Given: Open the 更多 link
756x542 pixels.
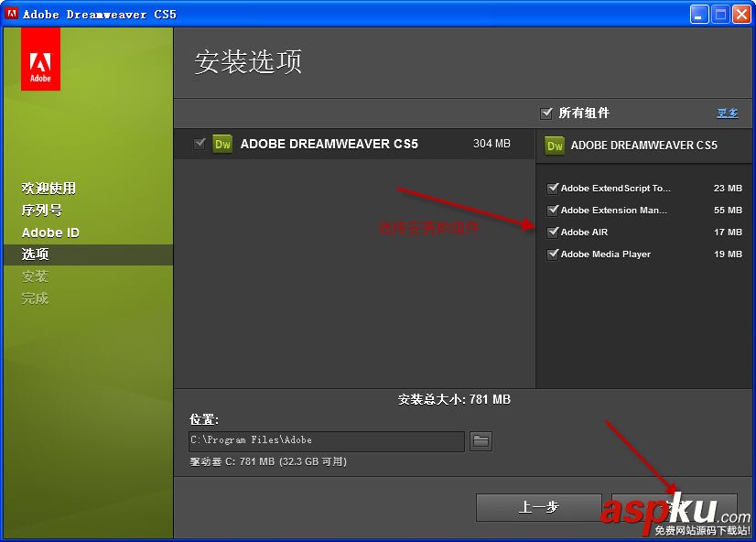Looking at the screenshot, I should coord(727,114).
